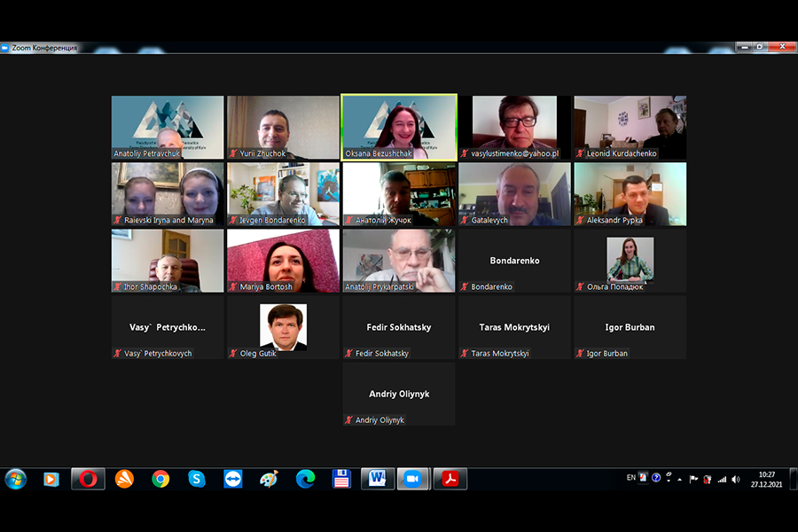Select Taras Mokrytskyi's tile
The height and width of the screenshot is (532, 798).
[514, 328]
